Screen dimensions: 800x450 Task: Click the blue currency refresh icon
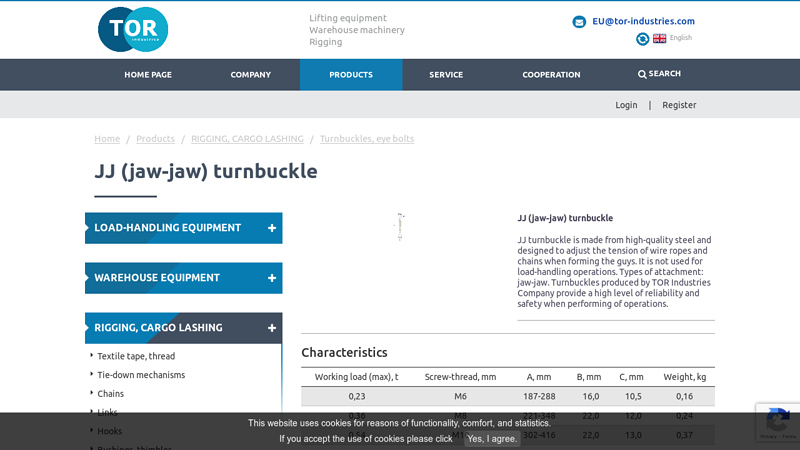642,39
